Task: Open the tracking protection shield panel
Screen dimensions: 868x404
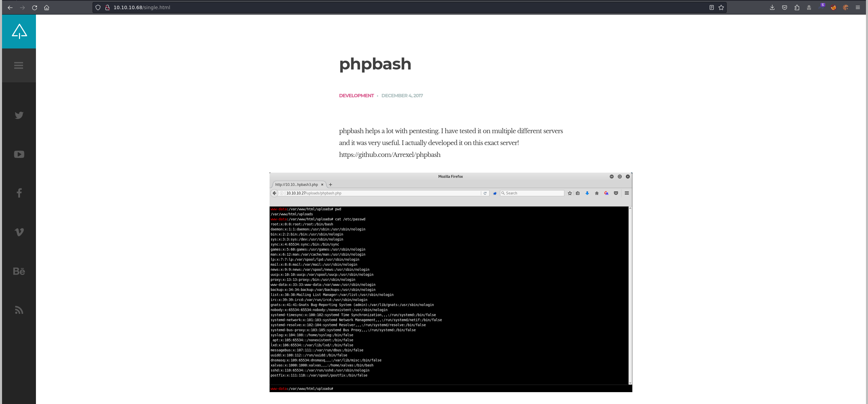Action: click(x=98, y=7)
